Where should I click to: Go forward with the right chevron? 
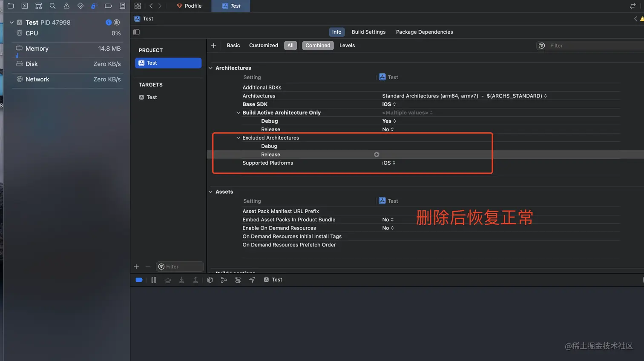[x=160, y=6]
